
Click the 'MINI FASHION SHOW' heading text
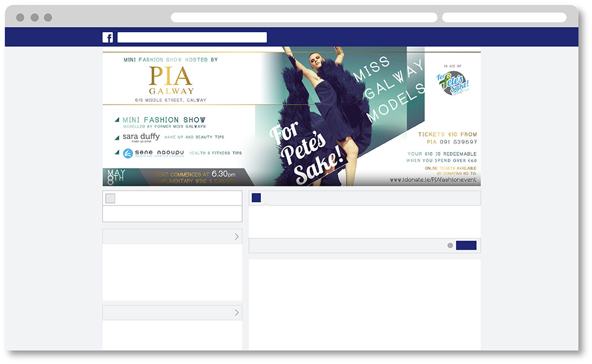[x=164, y=120]
